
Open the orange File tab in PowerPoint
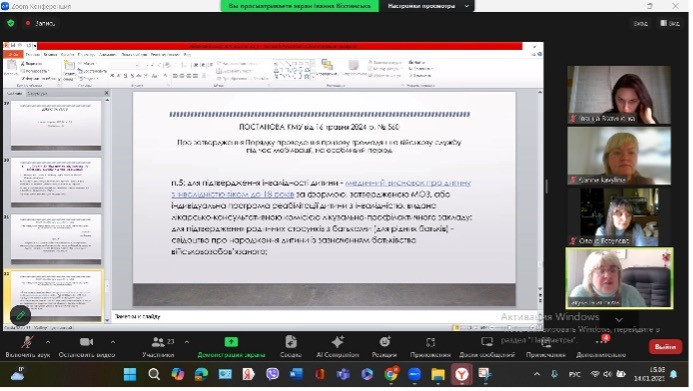pos(13,54)
